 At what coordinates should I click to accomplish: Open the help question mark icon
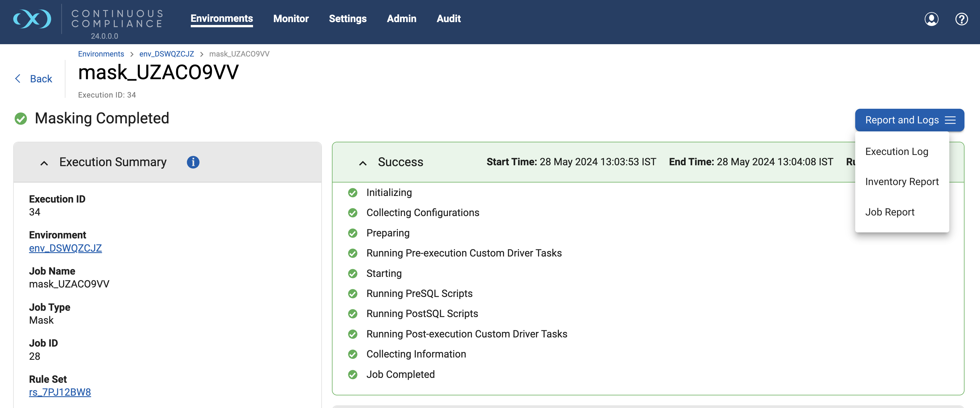(961, 19)
